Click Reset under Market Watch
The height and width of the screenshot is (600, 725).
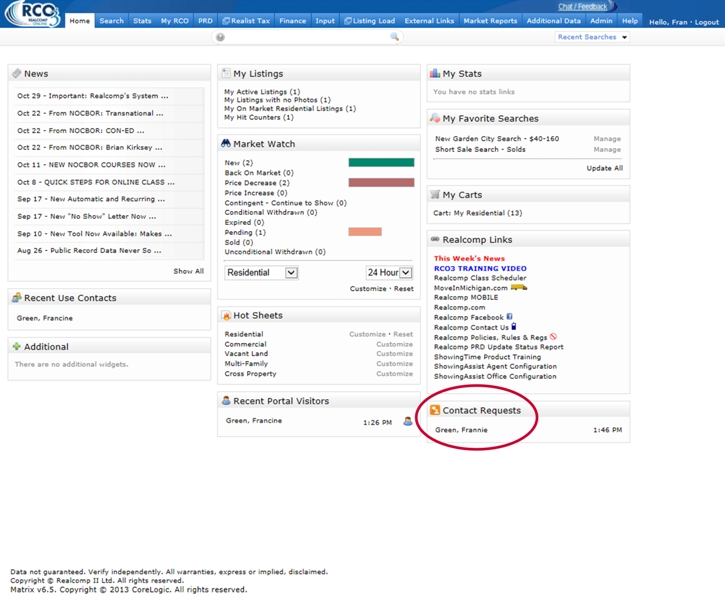(x=404, y=288)
